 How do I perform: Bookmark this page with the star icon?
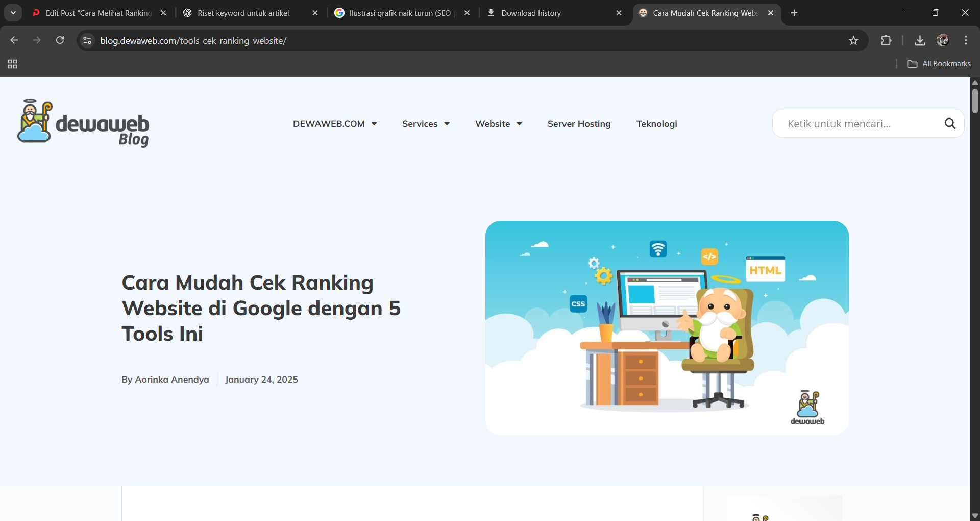click(853, 40)
